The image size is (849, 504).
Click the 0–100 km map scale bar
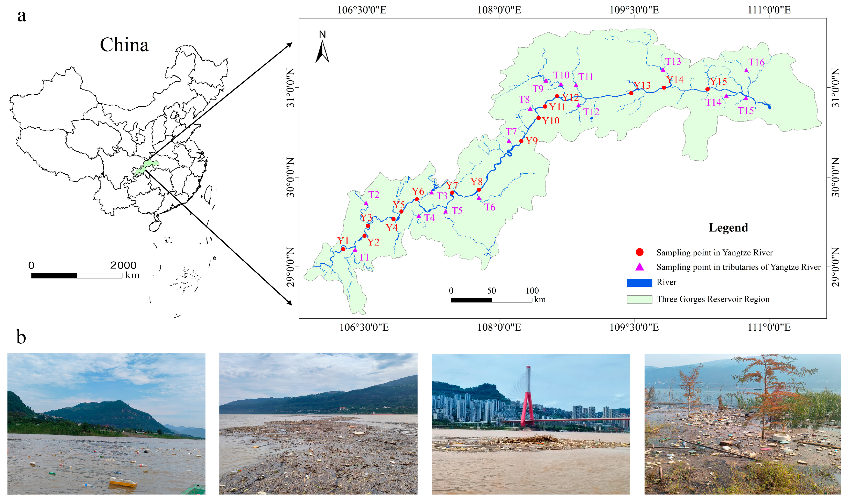(491, 300)
